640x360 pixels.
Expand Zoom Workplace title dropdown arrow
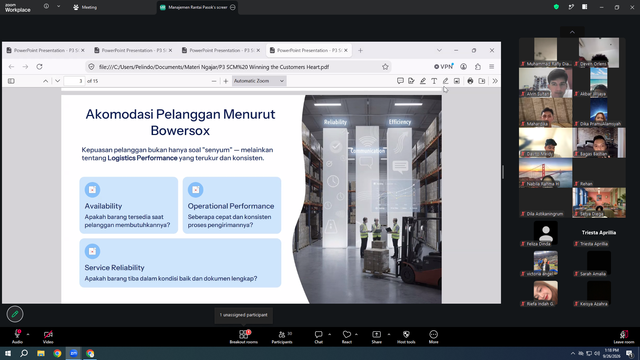58,7
